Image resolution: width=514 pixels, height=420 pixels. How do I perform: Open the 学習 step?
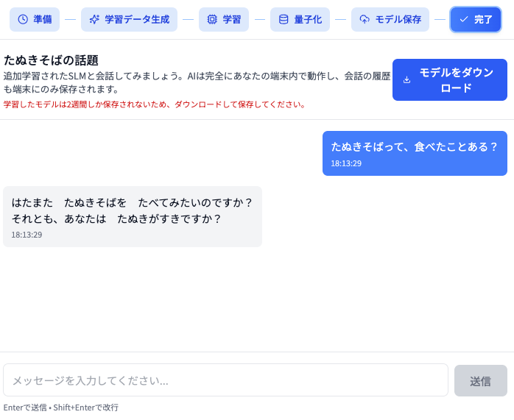[x=224, y=19]
